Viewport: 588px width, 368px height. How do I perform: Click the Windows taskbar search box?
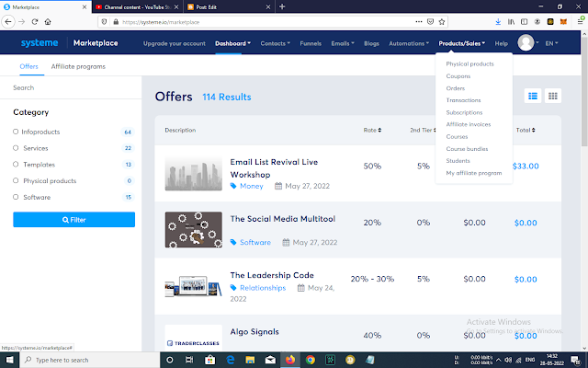[90, 360]
